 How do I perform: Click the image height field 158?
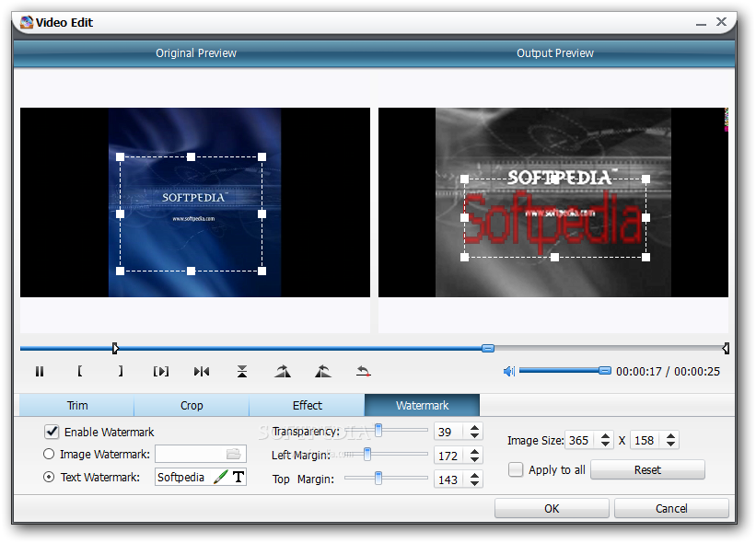(x=646, y=440)
